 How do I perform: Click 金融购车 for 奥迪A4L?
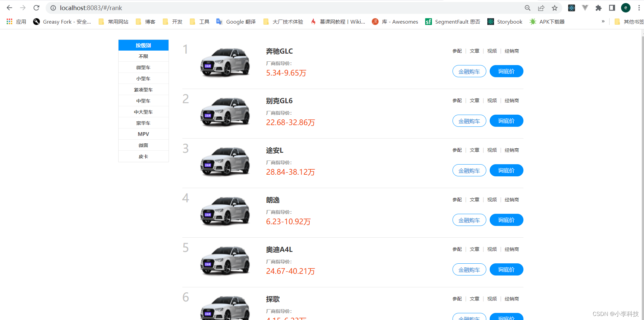click(469, 269)
